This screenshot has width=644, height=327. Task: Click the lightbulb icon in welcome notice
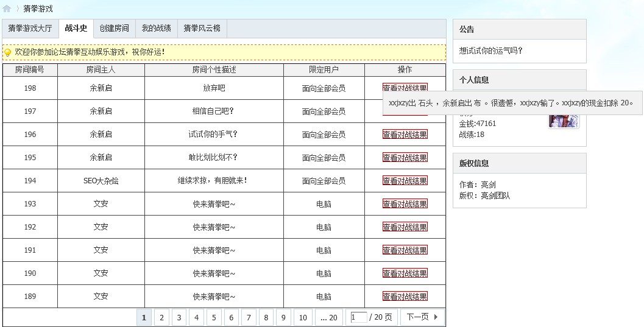point(8,52)
